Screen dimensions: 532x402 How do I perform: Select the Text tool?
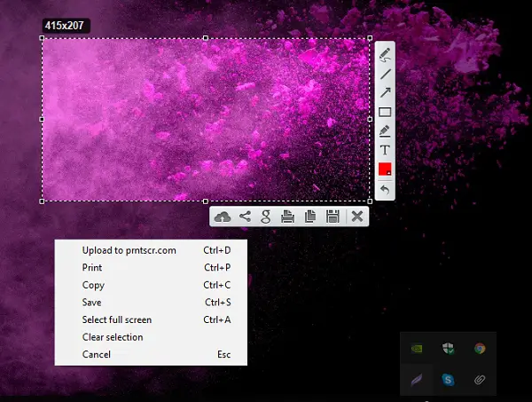[385, 150]
